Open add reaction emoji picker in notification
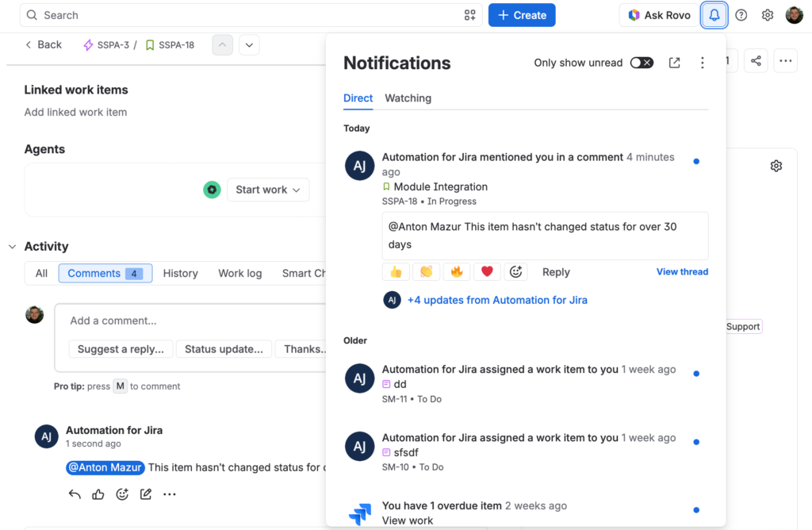 click(x=515, y=271)
